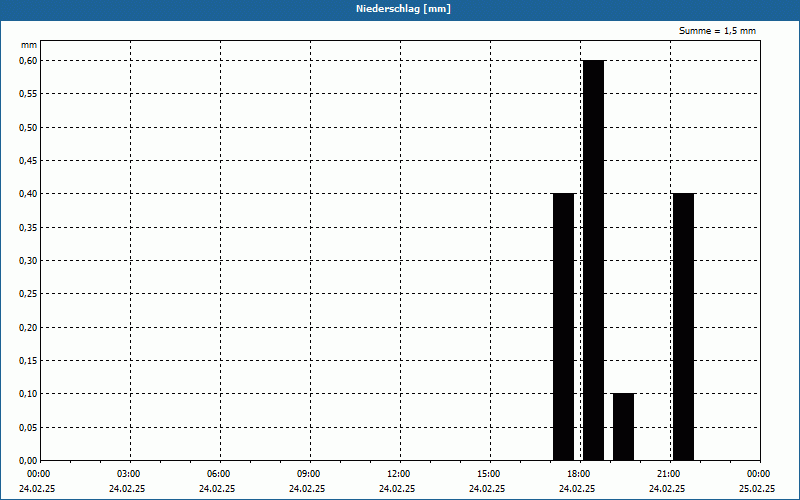The width and height of the screenshot is (800, 500).
Task: Click the 0,40 mm bar before 18:00
Action: (x=564, y=327)
